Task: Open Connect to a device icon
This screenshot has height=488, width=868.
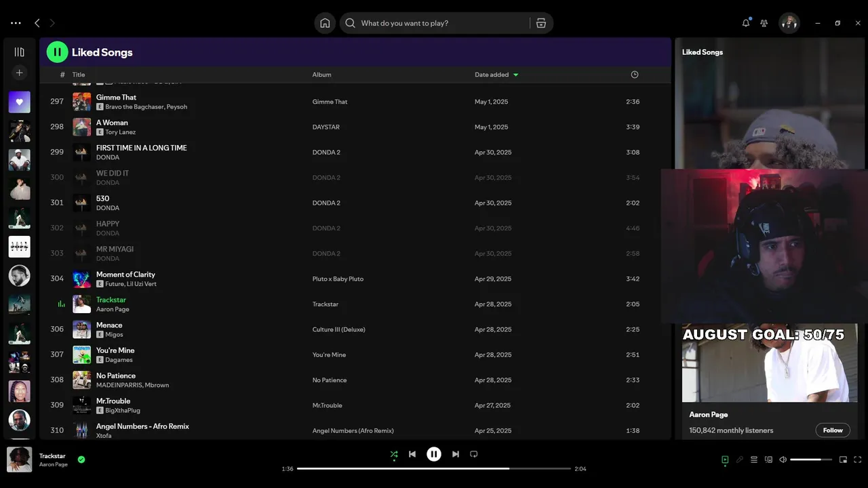Action: pos(768,460)
